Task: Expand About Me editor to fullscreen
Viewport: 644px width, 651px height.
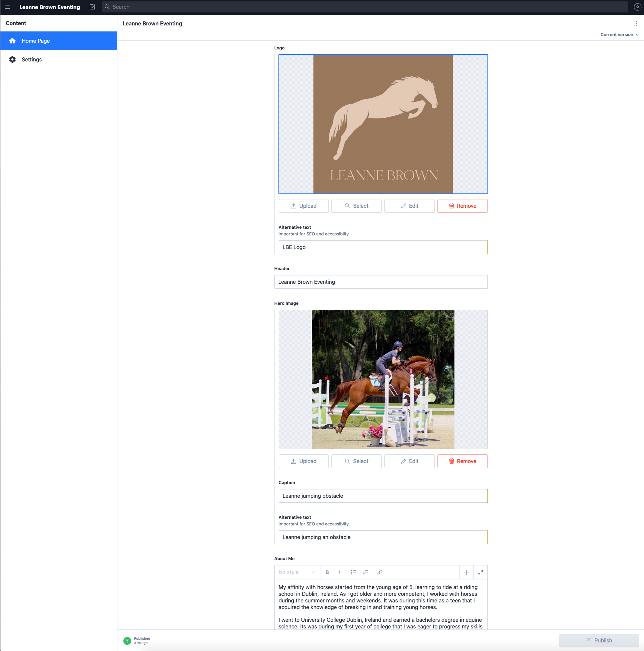Action: (480, 572)
